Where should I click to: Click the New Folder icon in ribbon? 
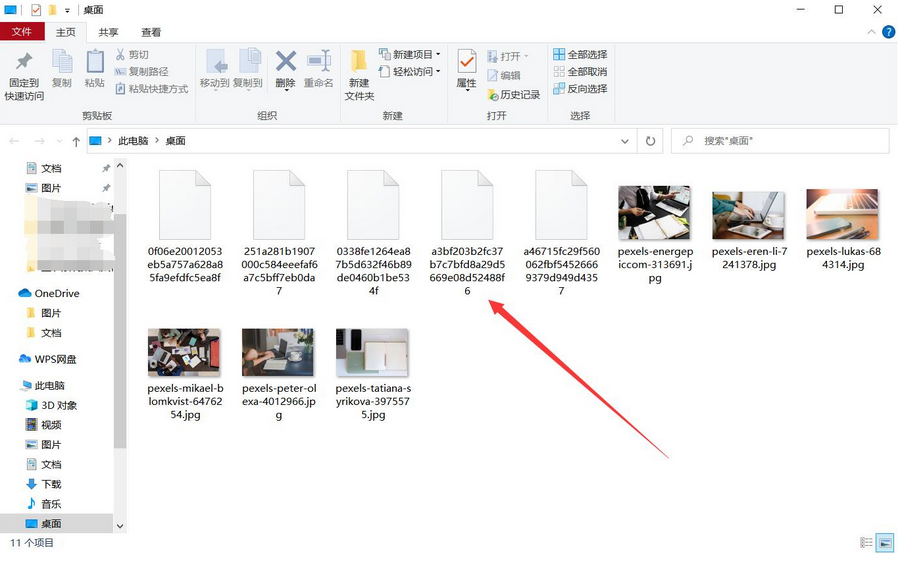(359, 65)
